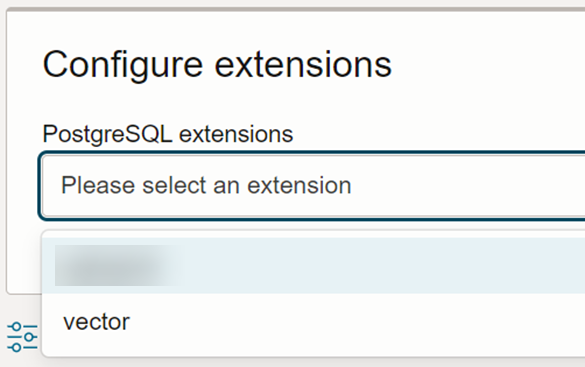Collapse the open extensions dropdown via its field
Image resolution: width=585 pixels, height=367 pixels.
coord(313,186)
